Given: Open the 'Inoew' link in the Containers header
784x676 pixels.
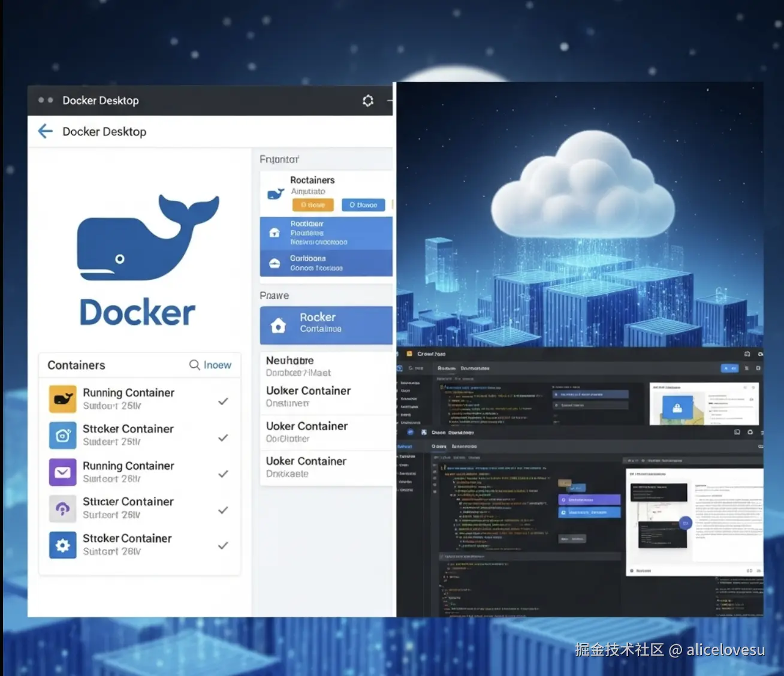Looking at the screenshot, I should click(217, 365).
